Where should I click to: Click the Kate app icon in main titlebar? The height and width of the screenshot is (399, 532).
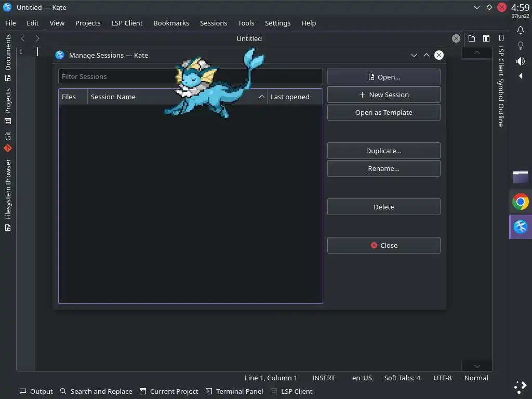pyautogui.click(x=7, y=7)
